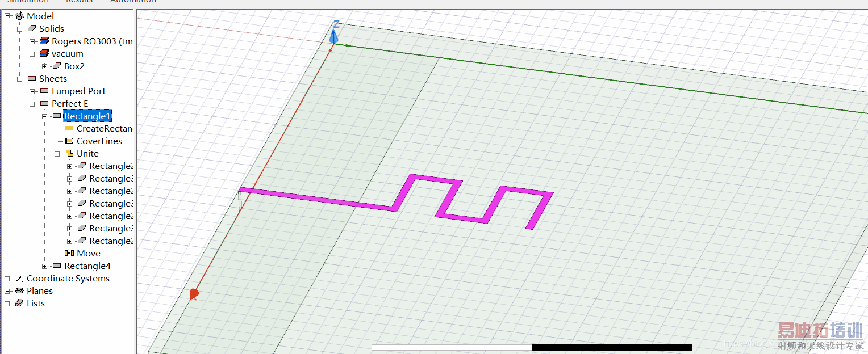Expand the Planes node

click(7, 290)
